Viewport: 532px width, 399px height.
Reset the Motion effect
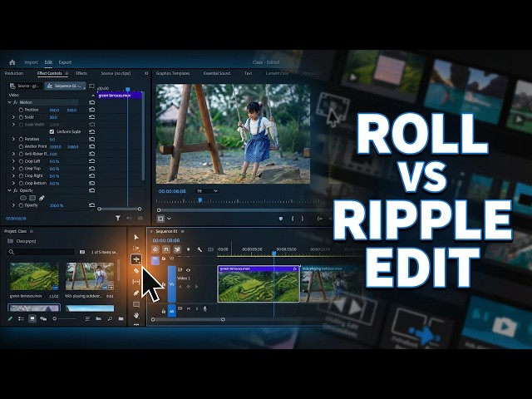click(91, 102)
